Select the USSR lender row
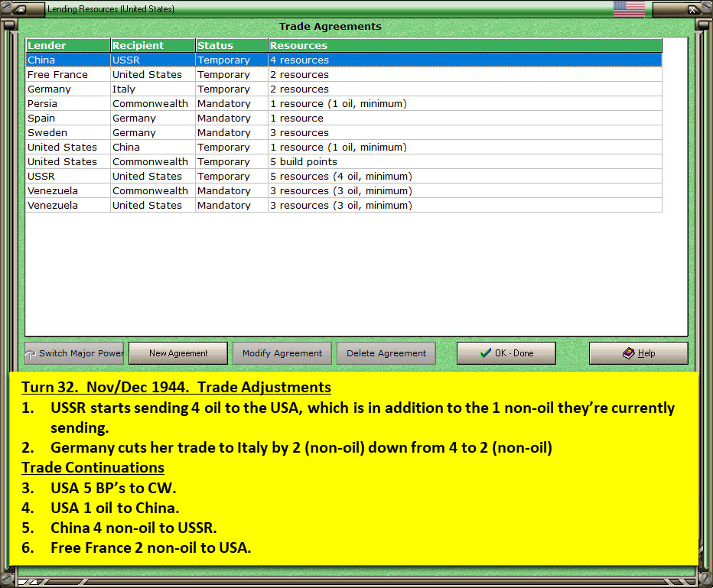 (x=343, y=177)
